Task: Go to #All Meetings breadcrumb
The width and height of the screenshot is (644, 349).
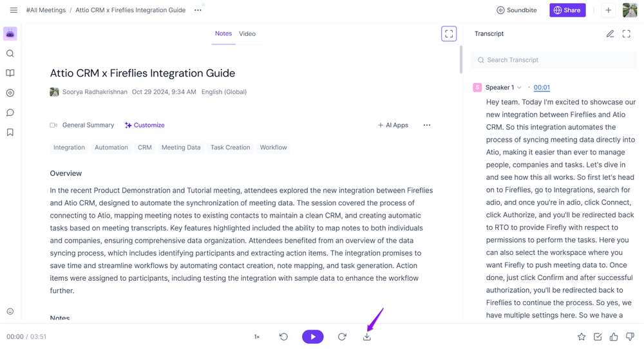Action: click(x=46, y=10)
